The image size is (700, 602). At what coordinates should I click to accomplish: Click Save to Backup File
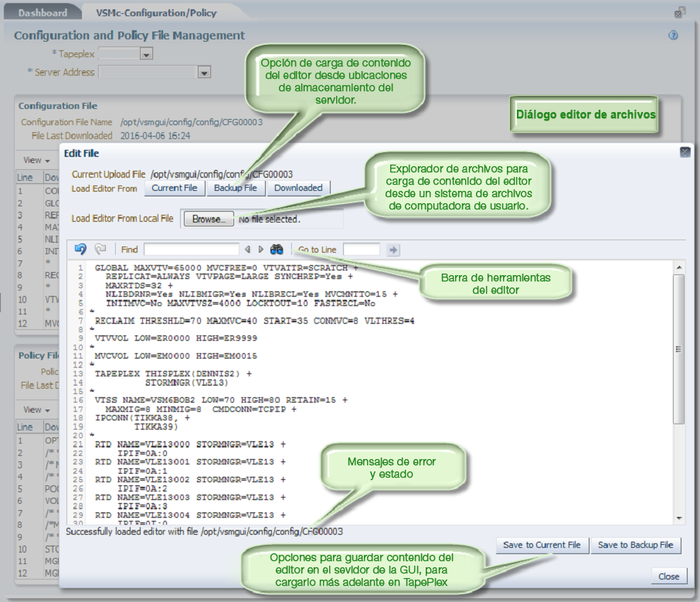point(636,545)
